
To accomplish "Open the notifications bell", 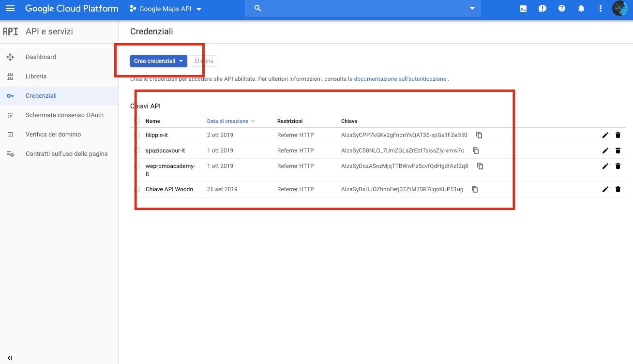I will click(581, 8).
